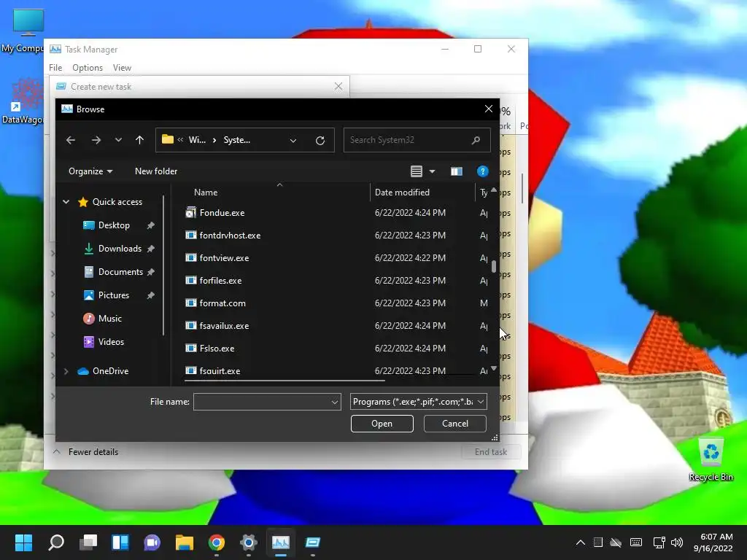Open Downloads in the sidebar
Viewport: 747px width, 560px height.
120,249
